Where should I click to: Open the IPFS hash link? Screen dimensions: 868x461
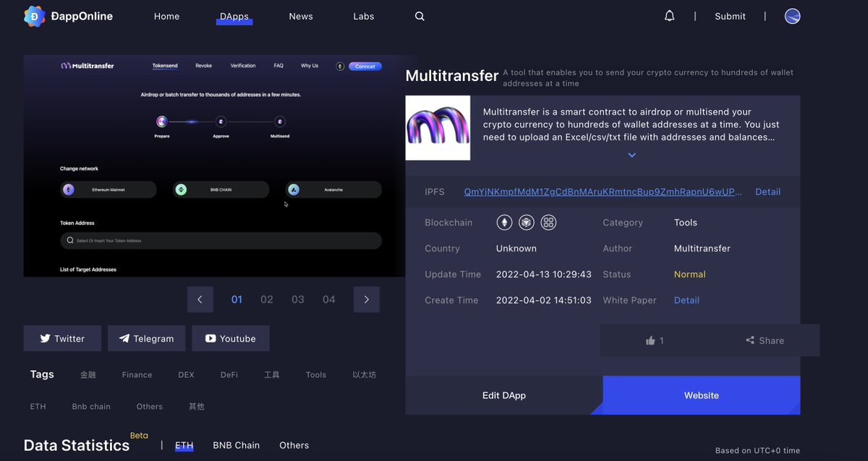tap(603, 192)
